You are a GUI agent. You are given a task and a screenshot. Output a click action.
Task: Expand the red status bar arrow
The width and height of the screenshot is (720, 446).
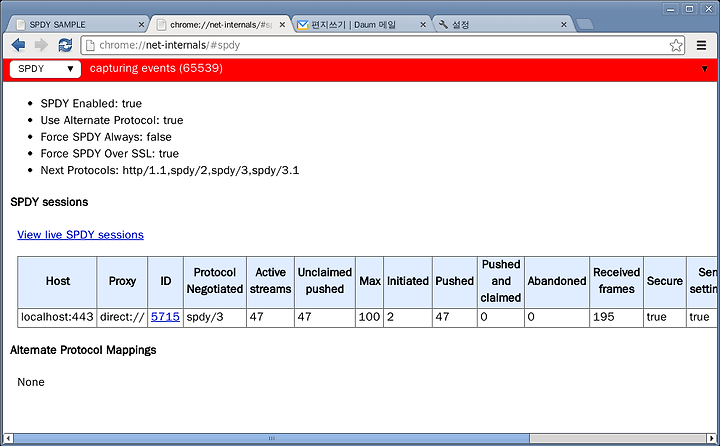(704, 69)
